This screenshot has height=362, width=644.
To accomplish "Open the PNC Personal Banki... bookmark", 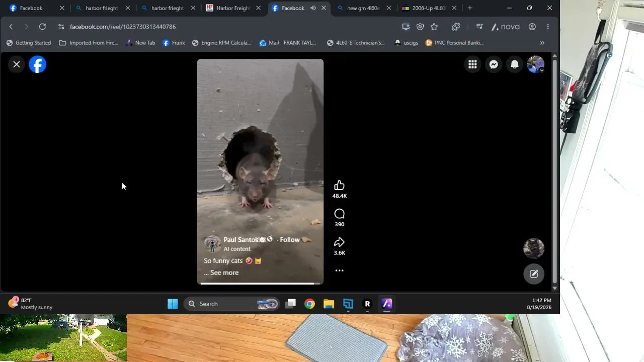I will tap(454, 43).
